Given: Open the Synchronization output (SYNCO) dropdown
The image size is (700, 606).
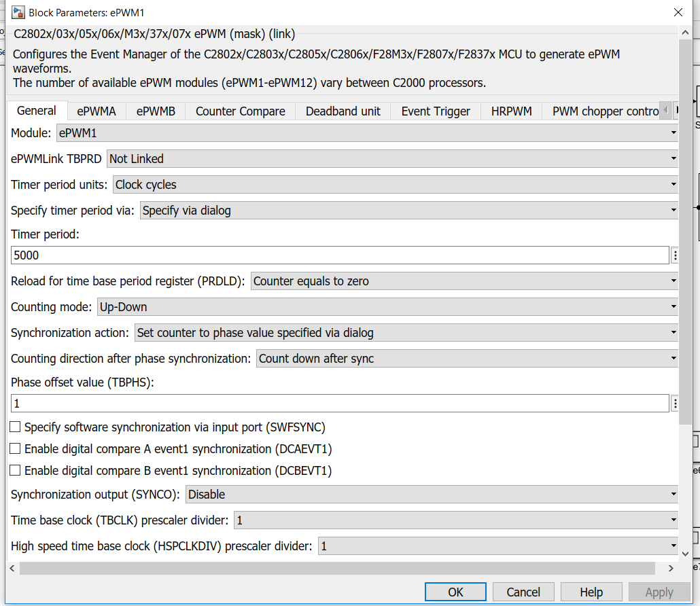Looking at the screenshot, I should [x=432, y=495].
